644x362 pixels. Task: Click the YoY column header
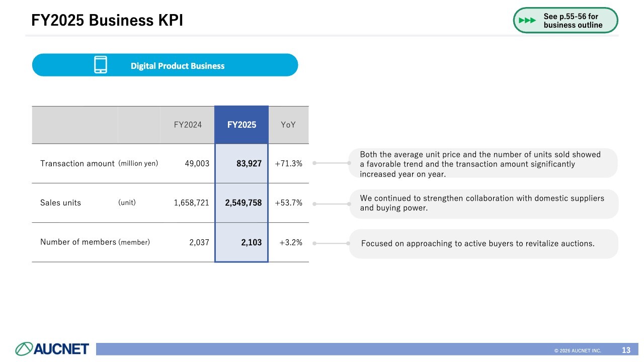[x=288, y=125]
